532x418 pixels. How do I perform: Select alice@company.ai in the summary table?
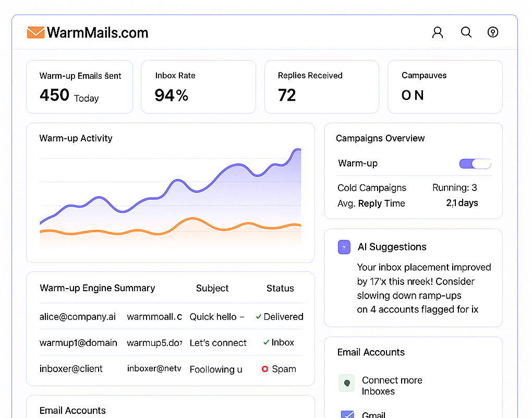(x=78, y=316)
